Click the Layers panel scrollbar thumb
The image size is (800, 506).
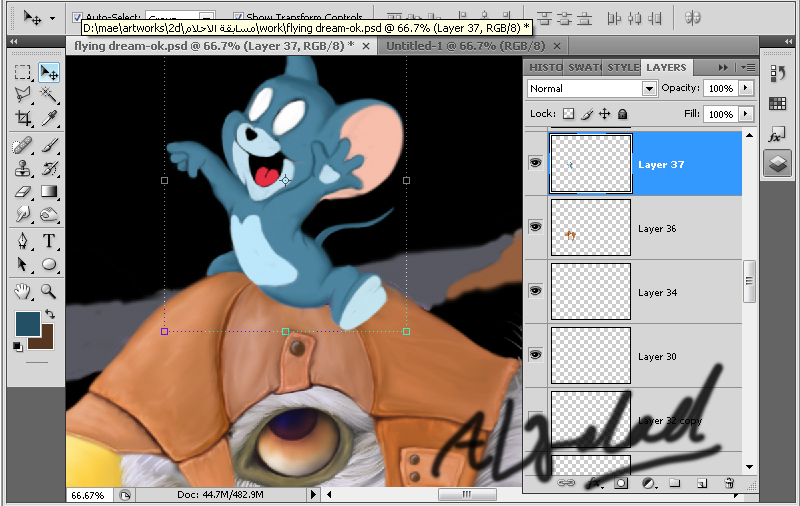(749, 282)
